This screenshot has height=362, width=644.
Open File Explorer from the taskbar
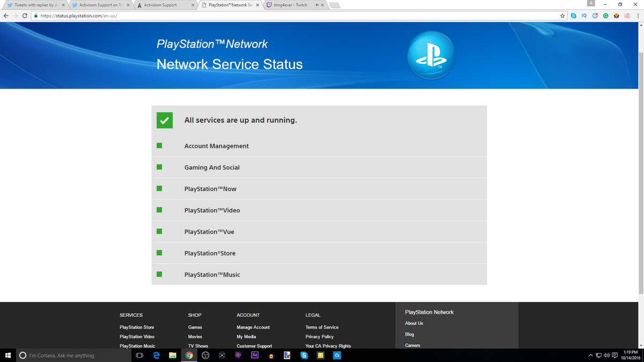(x=173, y=355)
